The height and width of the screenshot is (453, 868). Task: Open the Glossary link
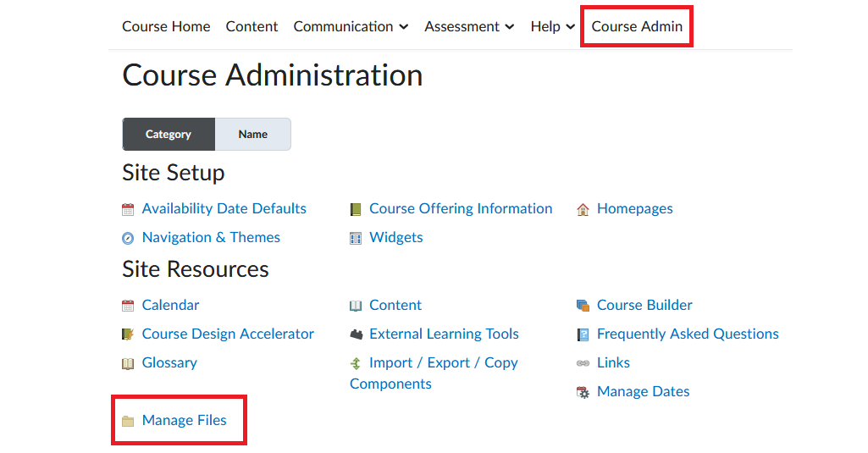[169, 362]
